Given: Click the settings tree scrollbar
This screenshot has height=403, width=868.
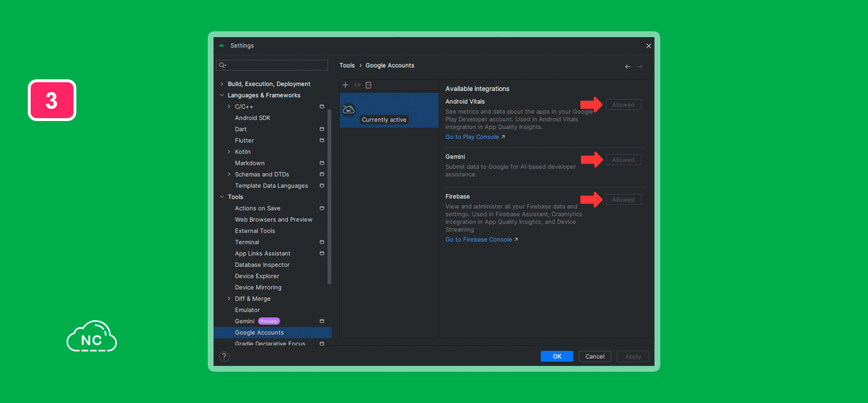Looking at the screenshot, I should (329, 197).
